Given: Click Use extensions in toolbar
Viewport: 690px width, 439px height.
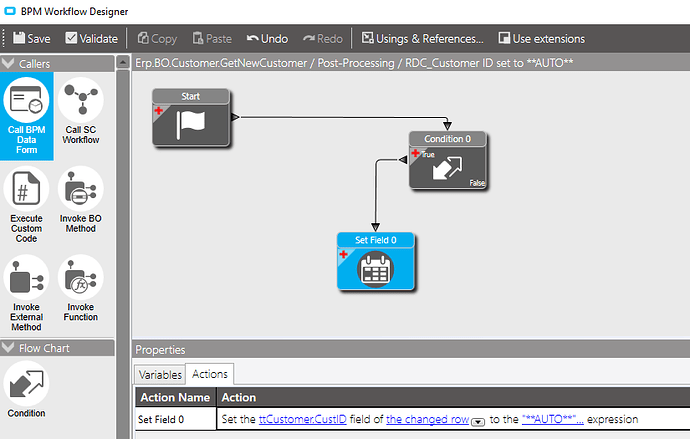Looking at the screenshot, I should (x=542, y=38).
